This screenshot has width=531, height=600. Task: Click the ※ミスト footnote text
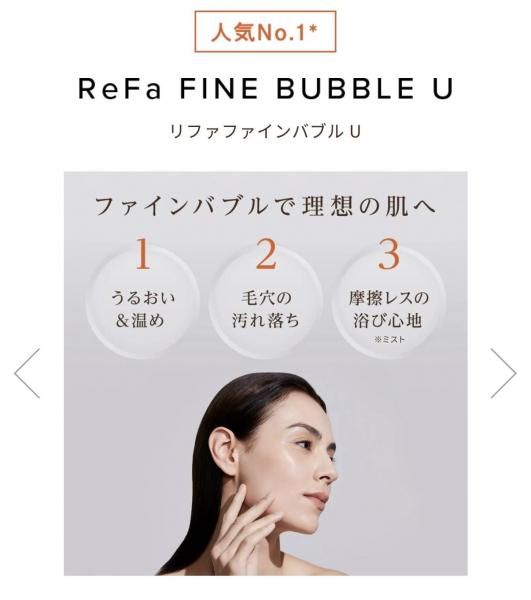pos(389,340)
